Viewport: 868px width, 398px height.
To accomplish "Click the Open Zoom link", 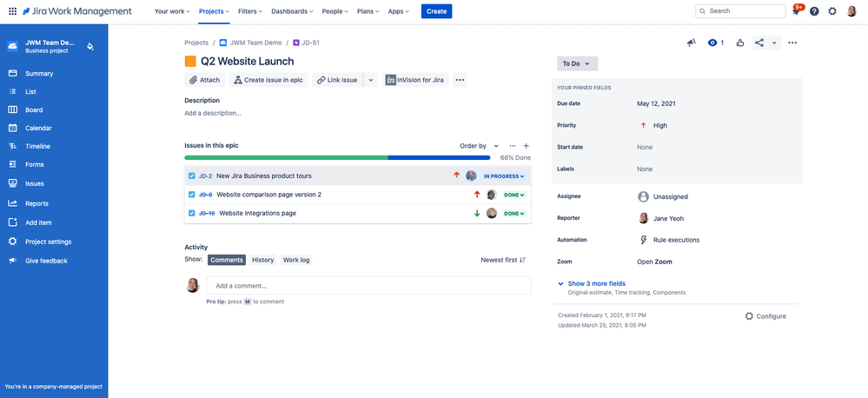I will click(654, 262).
